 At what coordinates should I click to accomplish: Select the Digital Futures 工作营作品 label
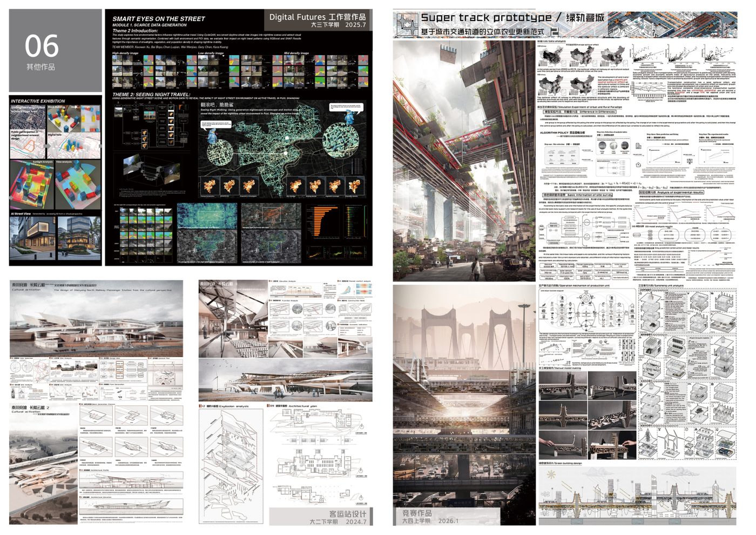[318, 17]
